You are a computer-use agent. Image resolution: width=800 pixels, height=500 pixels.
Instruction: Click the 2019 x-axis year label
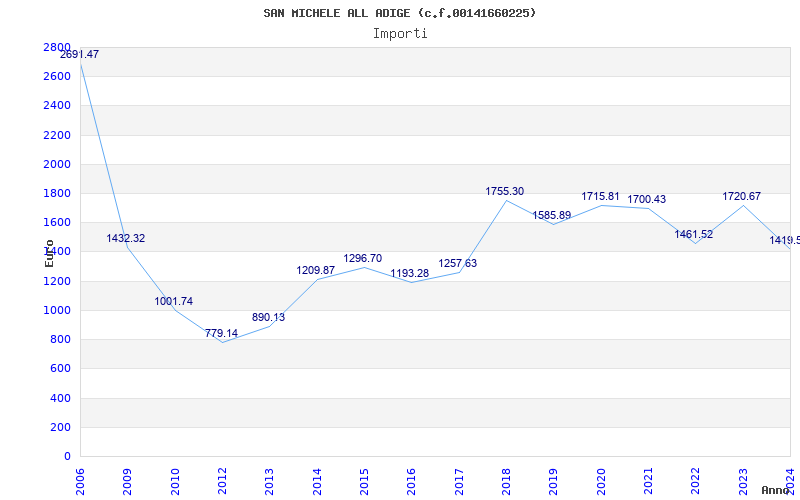[x=553, y=482]
